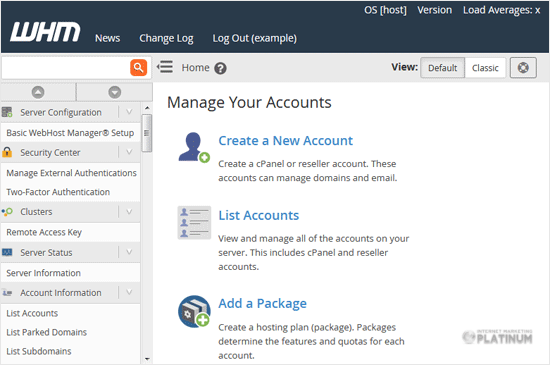Viewport: 550px width, 365px height.
Task: Open the News menu item
Action: tap(108, 38)
